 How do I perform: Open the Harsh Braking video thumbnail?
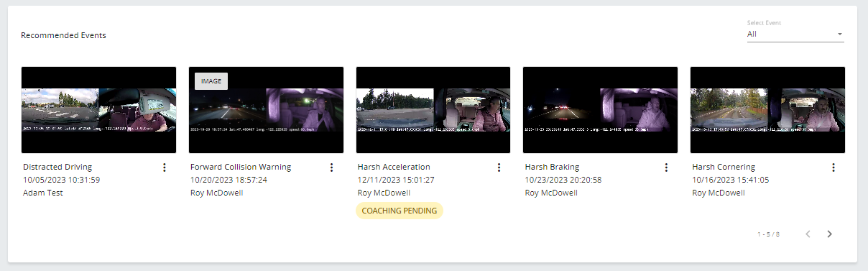click(600, 110)
